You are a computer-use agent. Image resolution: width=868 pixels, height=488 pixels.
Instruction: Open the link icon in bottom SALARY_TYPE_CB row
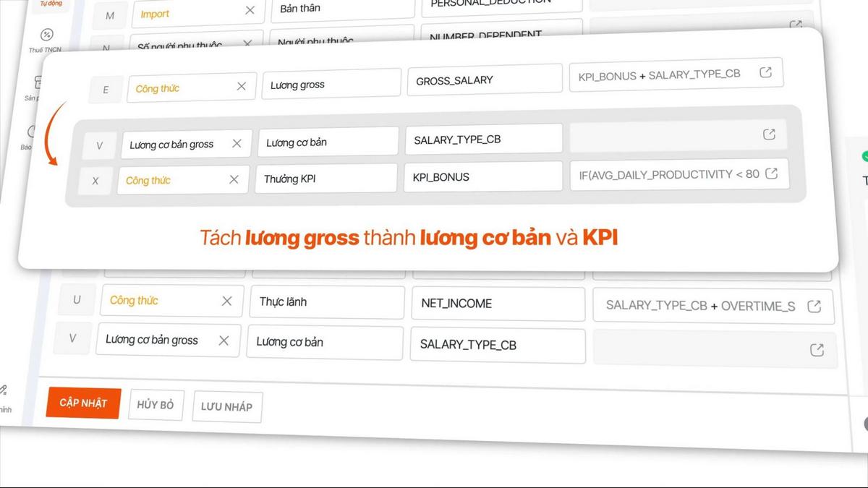pos(817,350)
